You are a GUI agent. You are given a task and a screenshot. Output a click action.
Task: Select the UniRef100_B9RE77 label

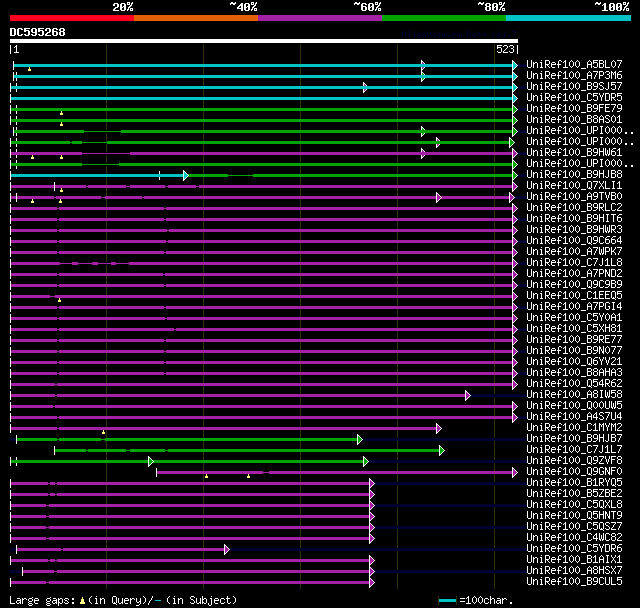[x=574, y=340]
